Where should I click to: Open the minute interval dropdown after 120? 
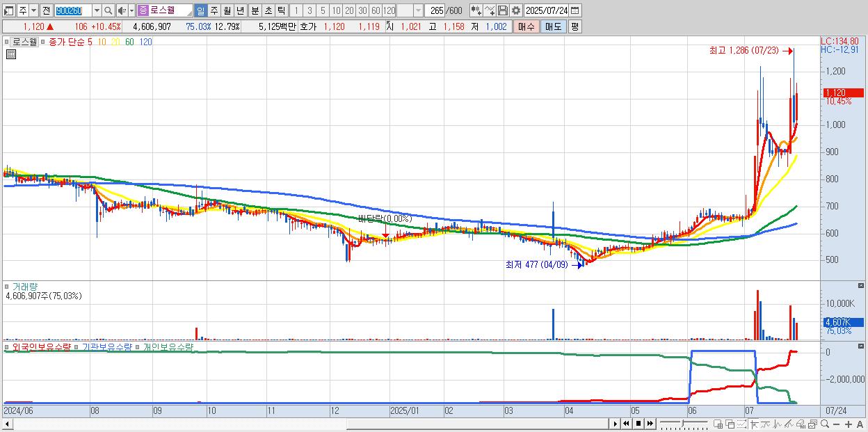[418, 10]
